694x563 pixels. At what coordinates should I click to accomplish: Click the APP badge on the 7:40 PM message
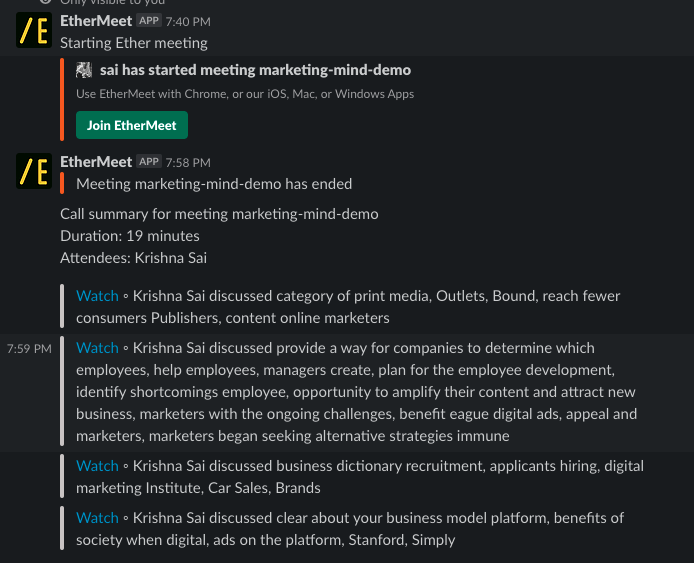point(149,21)
